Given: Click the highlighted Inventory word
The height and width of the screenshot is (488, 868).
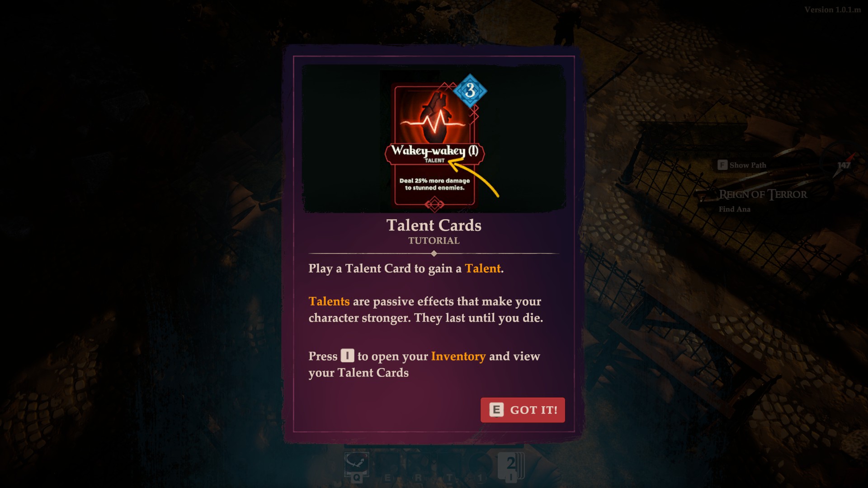Looking at the screenshot, I should coord(458,356).
